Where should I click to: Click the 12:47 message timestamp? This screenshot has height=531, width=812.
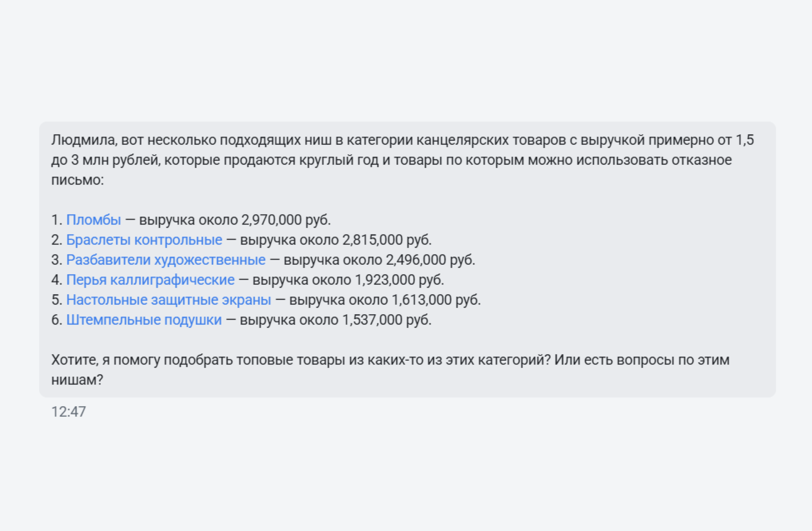(69, 412)
